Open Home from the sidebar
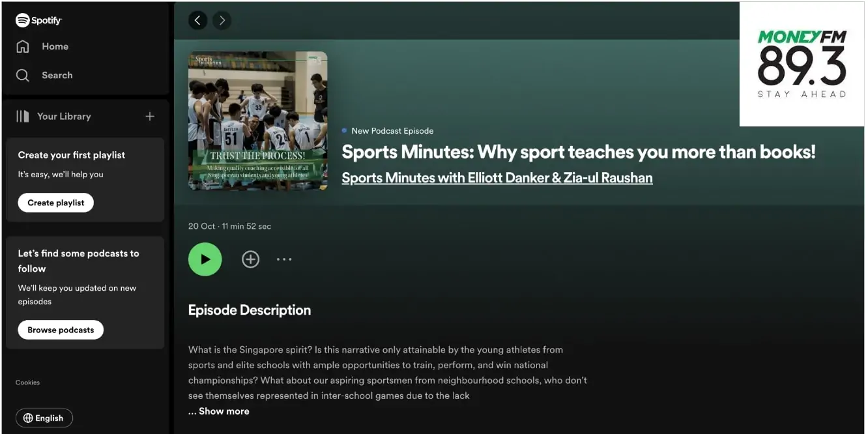This screenshot has width=868, height=434. [55, 46]
